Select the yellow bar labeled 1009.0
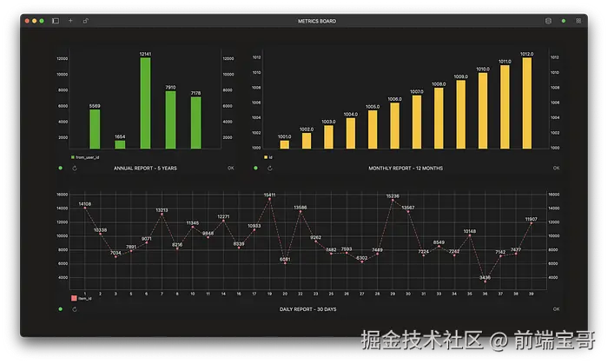 click(460, 115)
